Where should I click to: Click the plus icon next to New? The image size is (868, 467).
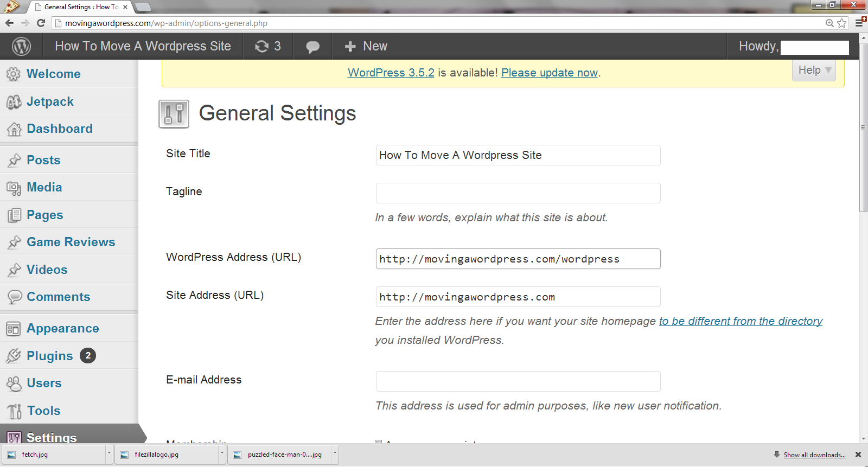click(x=350, y=47)
